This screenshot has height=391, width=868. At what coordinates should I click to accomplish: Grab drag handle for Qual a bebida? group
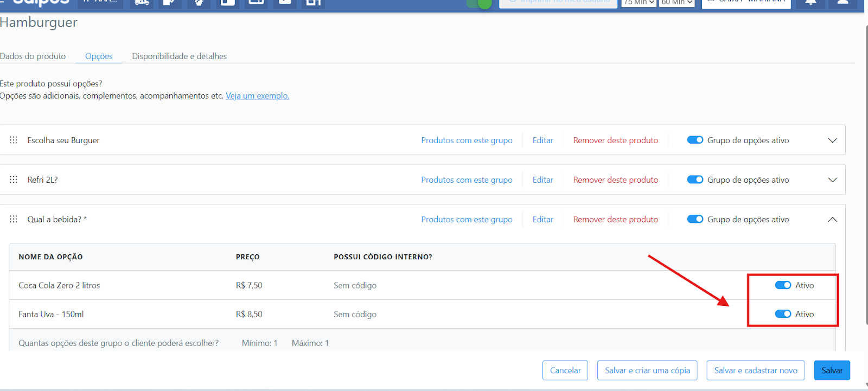click(x=14, y=219)
